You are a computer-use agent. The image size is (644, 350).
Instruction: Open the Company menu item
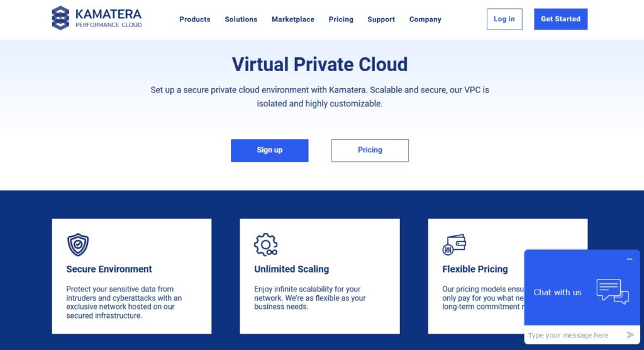(x=425, y=20)
